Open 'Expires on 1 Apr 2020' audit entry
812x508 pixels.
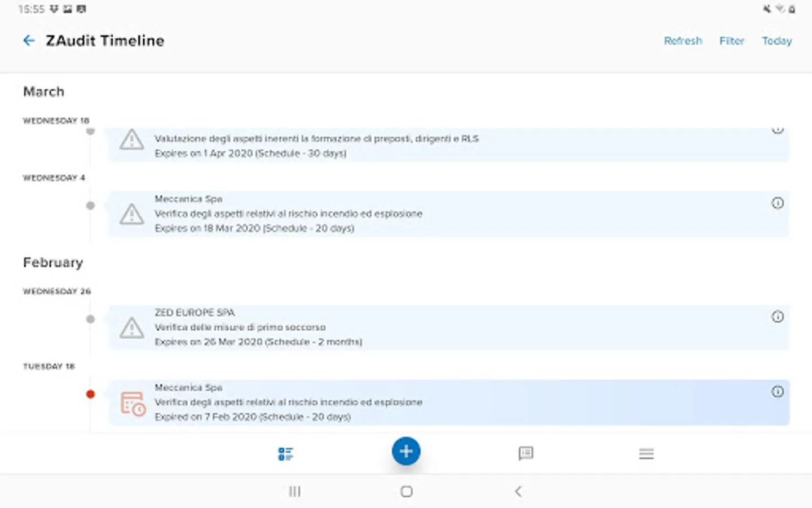coord(449,144)
